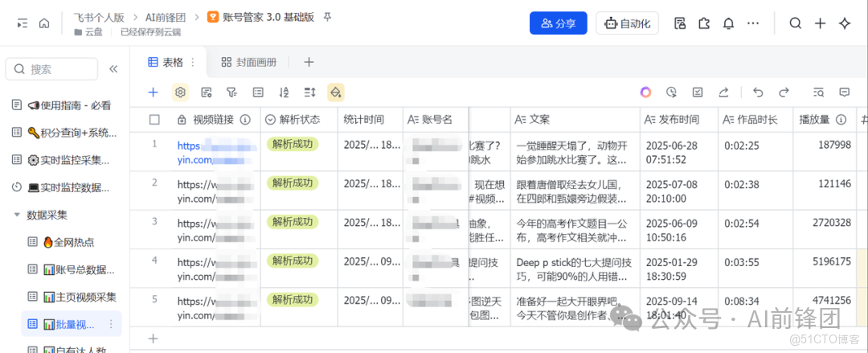The height and width of the screenshot is (353, 868).
Task: Click the 分享 share button
Action: (x=558, y=23)
